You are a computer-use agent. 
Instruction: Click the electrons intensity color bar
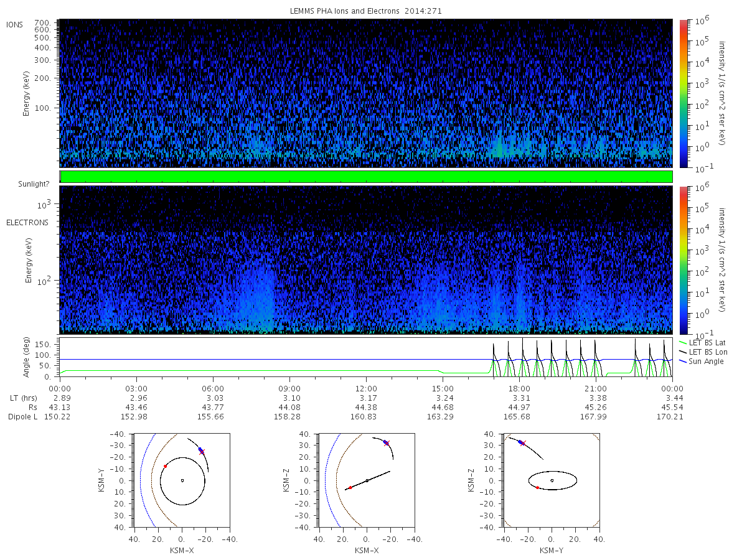click(683, 259)
